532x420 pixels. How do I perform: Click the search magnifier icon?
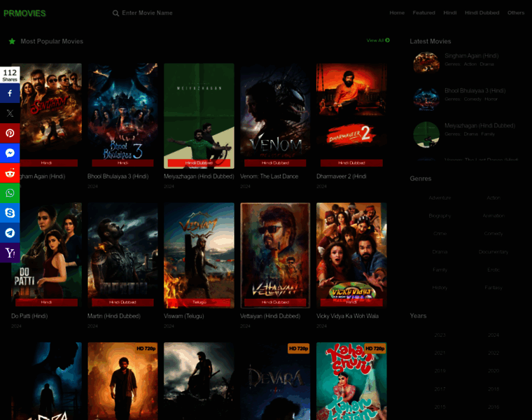(115, 13)
